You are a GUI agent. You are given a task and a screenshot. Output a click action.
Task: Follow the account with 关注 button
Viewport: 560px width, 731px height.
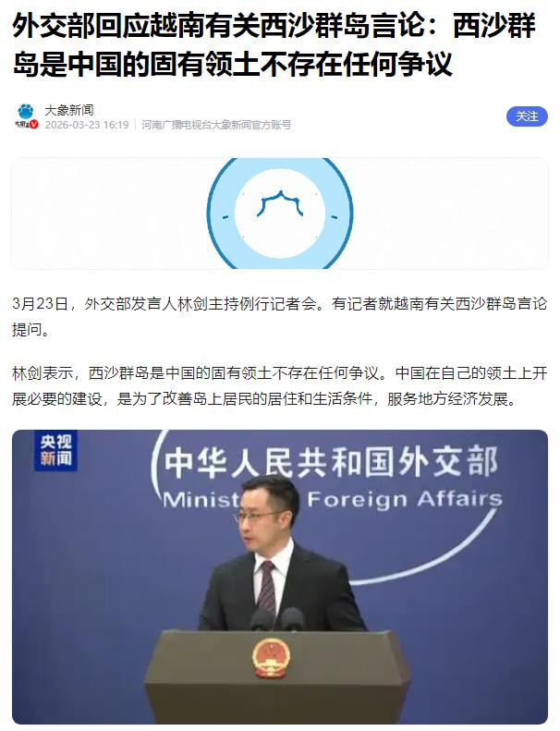(x=527, y=116)
